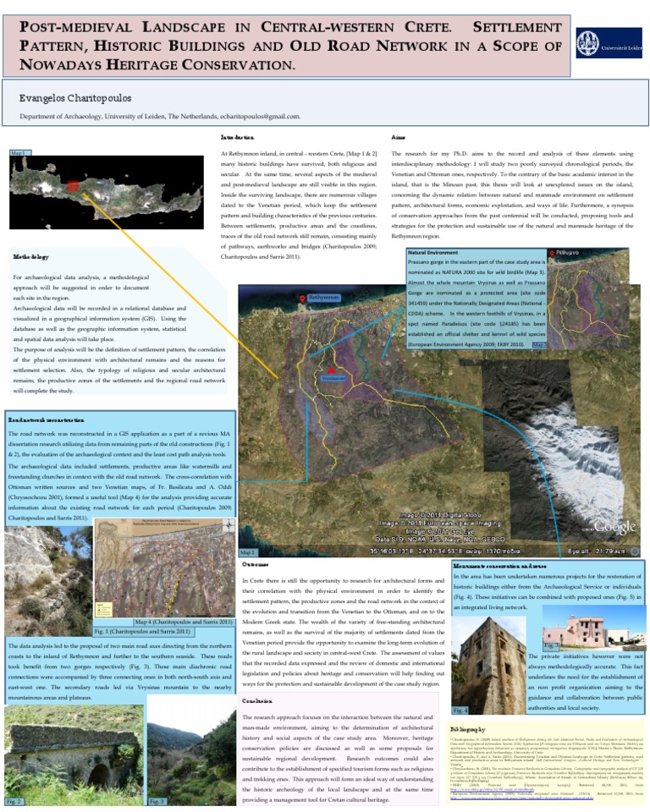Click the Conclusion heading
Screen dimensions: 650x812
pyautogui.click(x=256, y=700)
